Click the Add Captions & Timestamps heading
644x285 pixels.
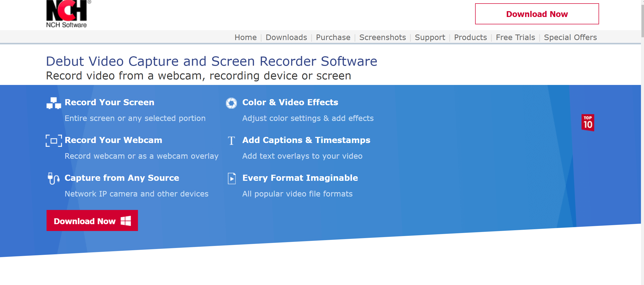coord(306,140)
